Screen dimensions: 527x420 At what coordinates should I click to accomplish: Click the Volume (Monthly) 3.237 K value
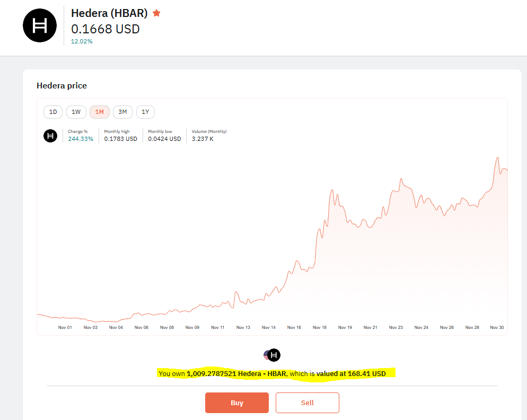coord(203,139)
